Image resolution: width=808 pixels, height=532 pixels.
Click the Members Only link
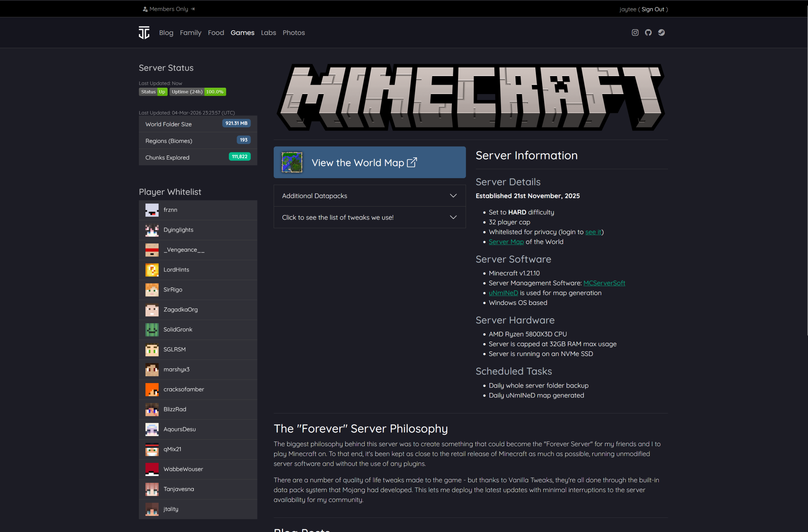pos(169,9)
